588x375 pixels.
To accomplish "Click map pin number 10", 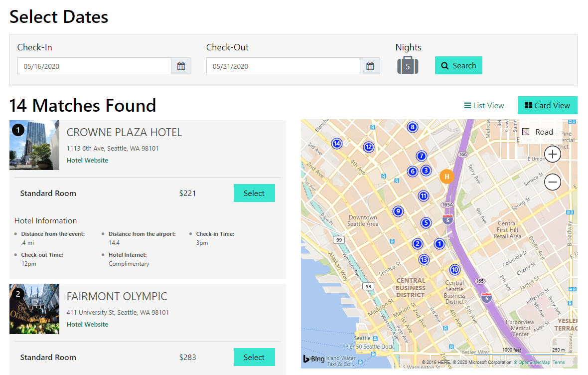I will (455, 269).
